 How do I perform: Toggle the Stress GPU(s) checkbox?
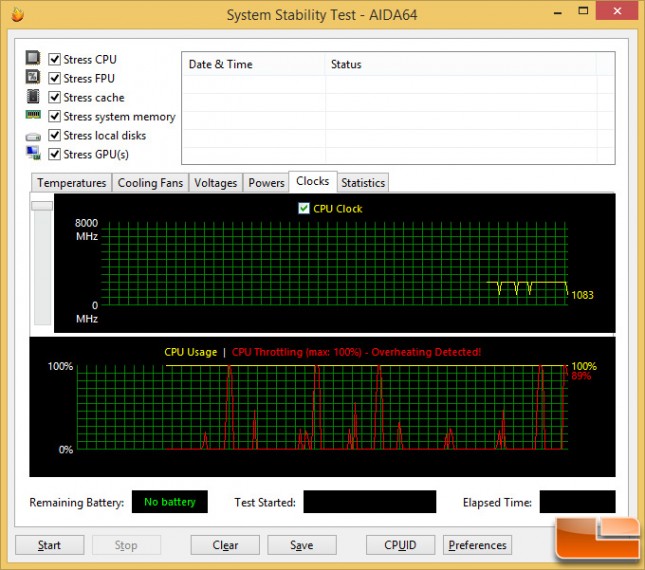tap(54, 154)
